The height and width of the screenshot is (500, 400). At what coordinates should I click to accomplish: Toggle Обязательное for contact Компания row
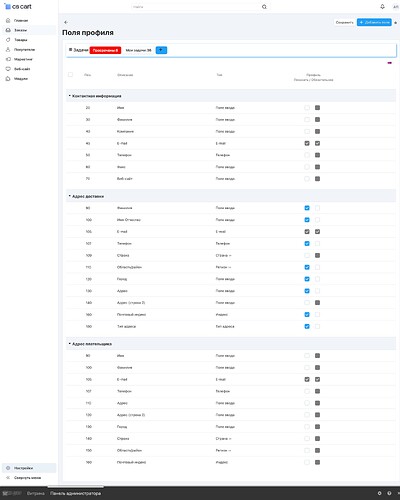pyautogui.click(x=317, y=131)
